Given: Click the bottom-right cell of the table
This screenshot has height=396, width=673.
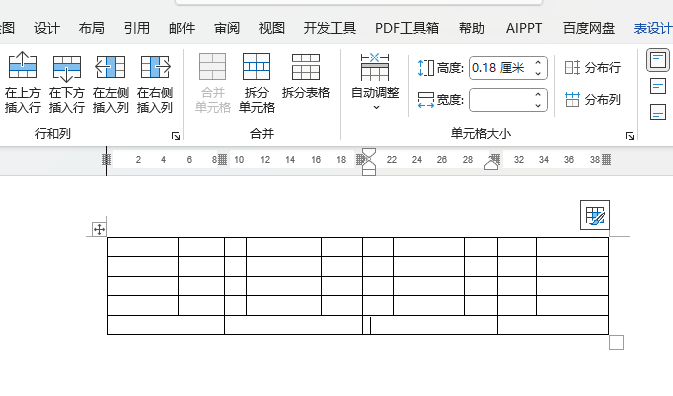Looking at the screenshot, I should coord(553,325).
